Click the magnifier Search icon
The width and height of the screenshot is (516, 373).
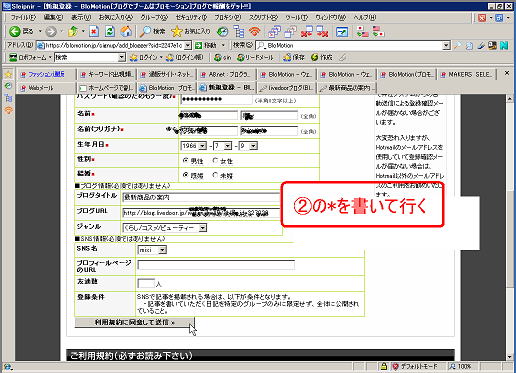[145, 32]
